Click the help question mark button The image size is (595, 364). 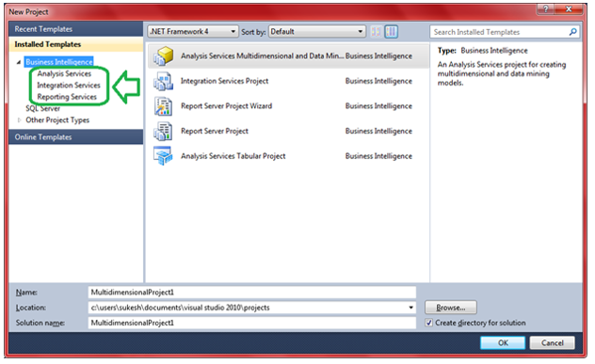[x=545, y=9]
